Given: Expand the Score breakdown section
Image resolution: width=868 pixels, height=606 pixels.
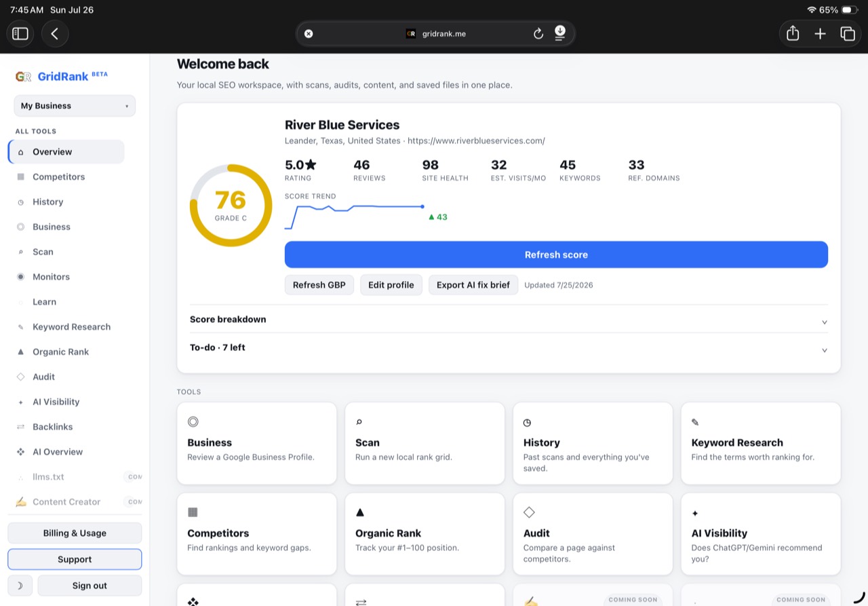Looking at the screenshot, I should pos(509,320).
